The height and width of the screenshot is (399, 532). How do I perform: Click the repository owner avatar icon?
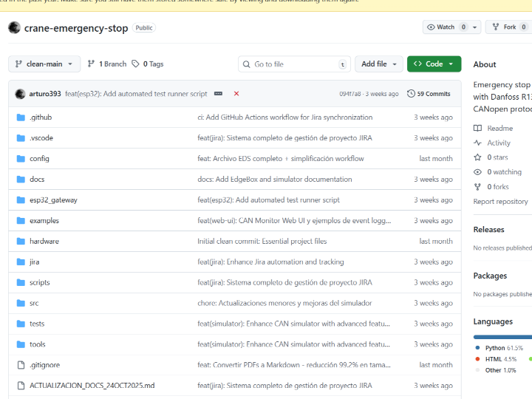pyautogui.click(x=14, y=27)
